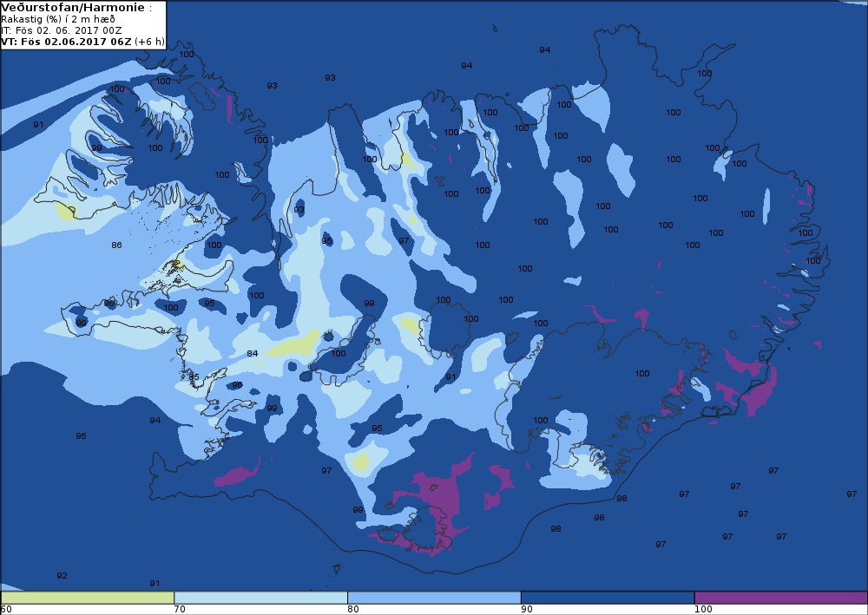Click the humidity value '92' over the sea

click(x=62, y=576)
